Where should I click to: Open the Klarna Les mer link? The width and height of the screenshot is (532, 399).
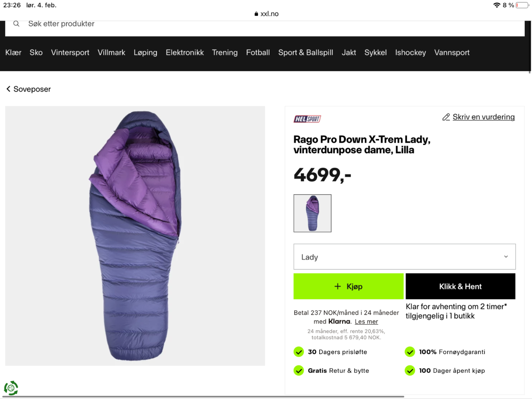coord(366,322)
